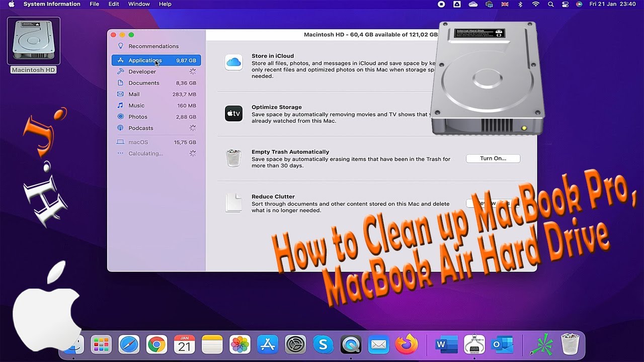Screen dimensions: 644x362
Task: Open the File menu
Action: click(95, 4)
